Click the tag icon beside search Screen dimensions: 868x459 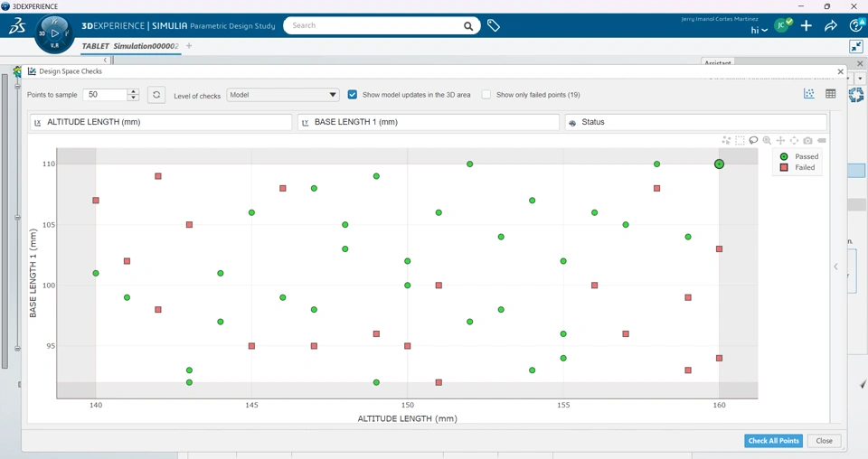(x=494, y=25)
